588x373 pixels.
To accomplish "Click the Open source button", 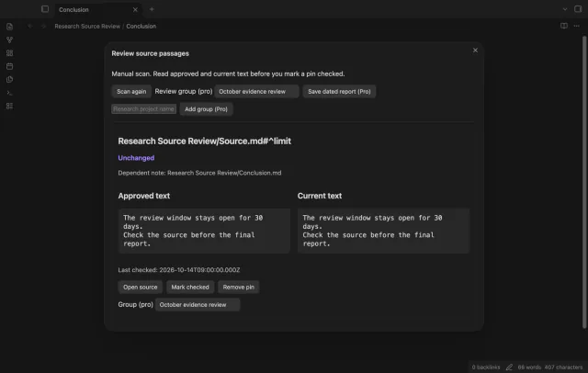I will point(141,288).
